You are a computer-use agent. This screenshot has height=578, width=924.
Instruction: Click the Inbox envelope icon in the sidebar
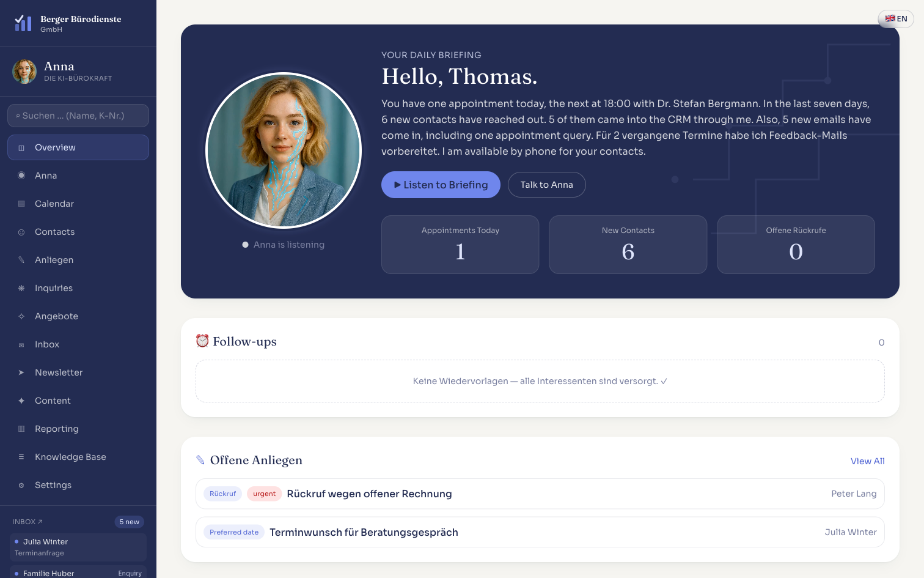[x=21, y=345]
